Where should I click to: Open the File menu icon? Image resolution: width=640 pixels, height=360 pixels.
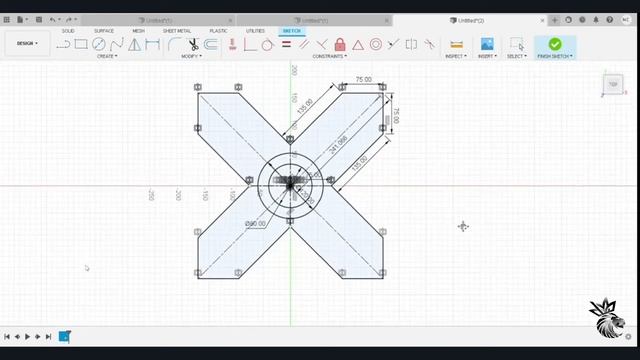[x=20, y=20]
